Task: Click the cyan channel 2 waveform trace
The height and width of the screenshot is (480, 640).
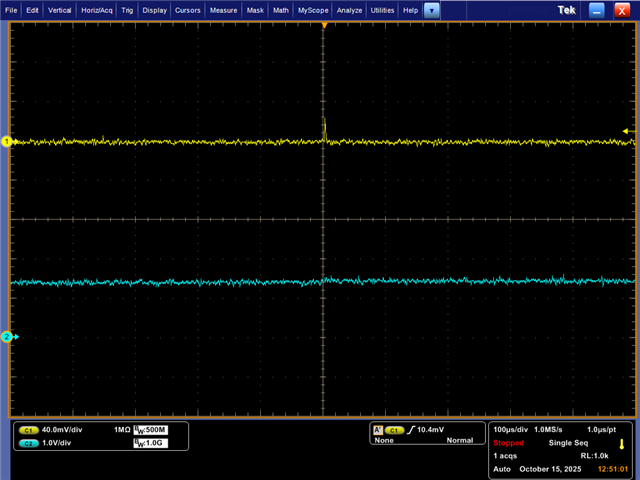Action: [322, 281]
